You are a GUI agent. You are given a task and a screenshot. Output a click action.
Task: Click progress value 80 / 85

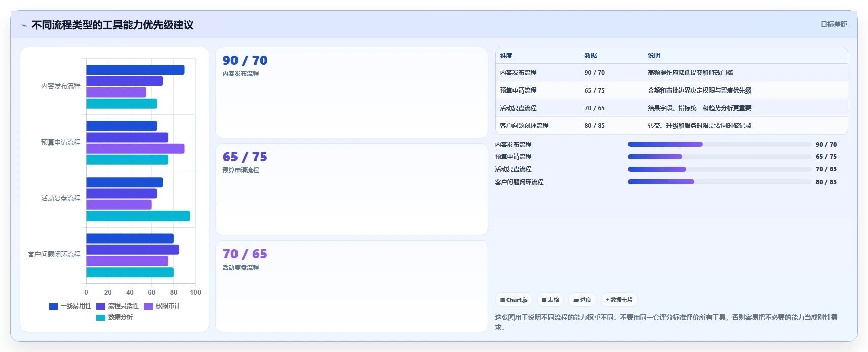pyautogui.click(x=826, y=182)
